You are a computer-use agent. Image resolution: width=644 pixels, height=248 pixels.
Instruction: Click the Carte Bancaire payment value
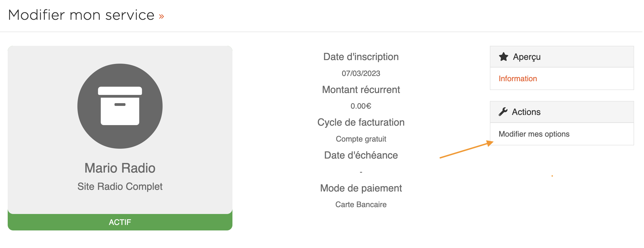click(361, 204)
